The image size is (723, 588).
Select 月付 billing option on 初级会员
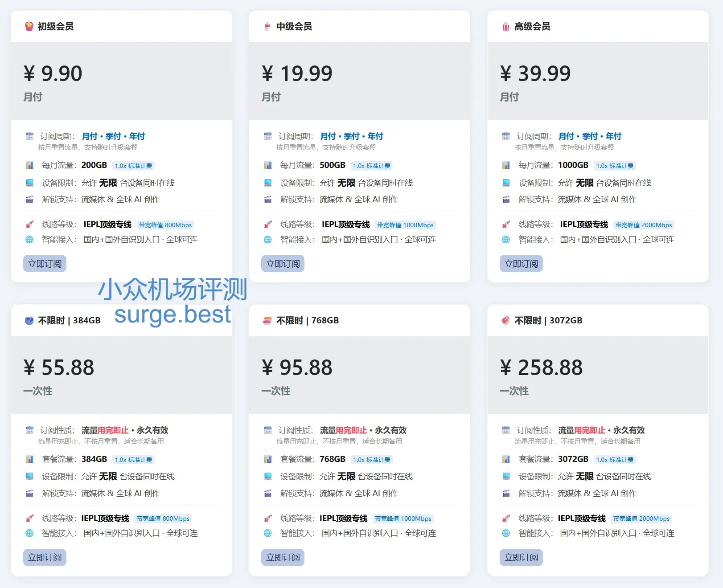(x=90, y=136)
